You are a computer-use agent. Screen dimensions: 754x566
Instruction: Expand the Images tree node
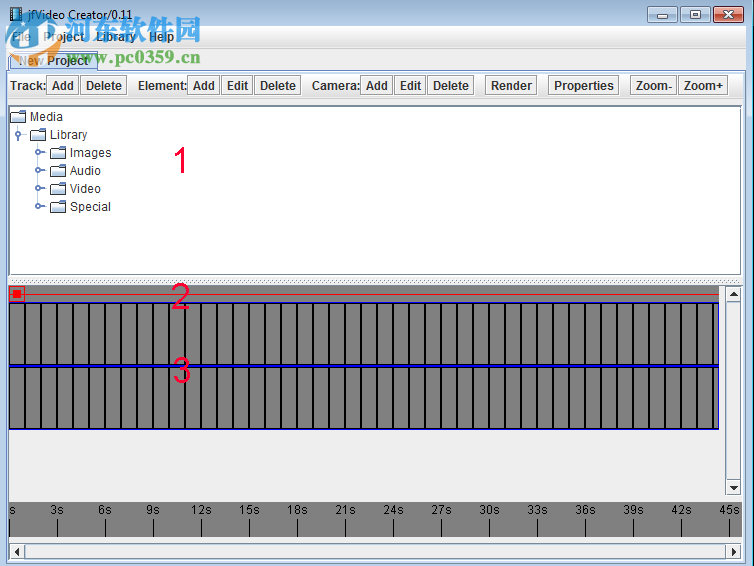39,153
